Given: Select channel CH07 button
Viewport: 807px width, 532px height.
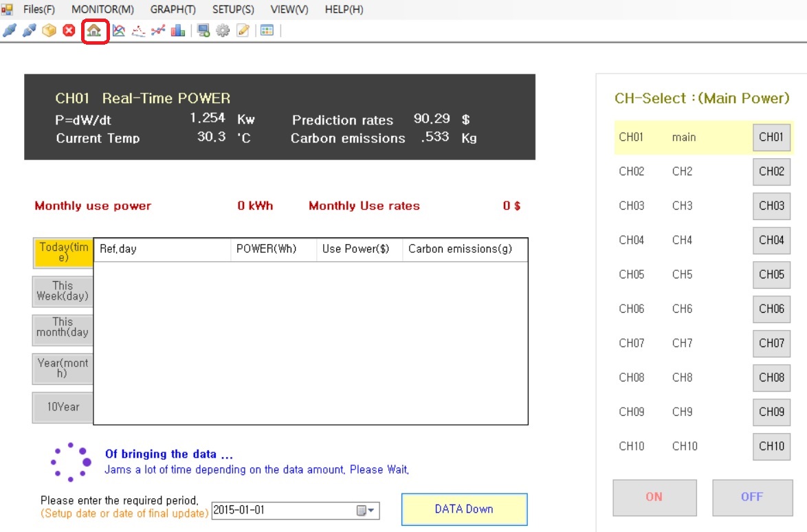Looking at the screenshot, I should tap(771, 343).
